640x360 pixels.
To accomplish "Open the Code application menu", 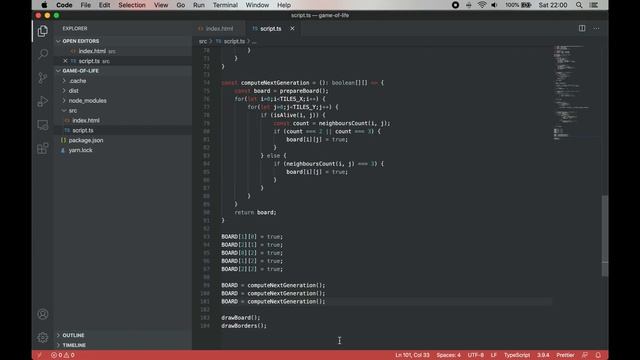I will click(64, 5).
